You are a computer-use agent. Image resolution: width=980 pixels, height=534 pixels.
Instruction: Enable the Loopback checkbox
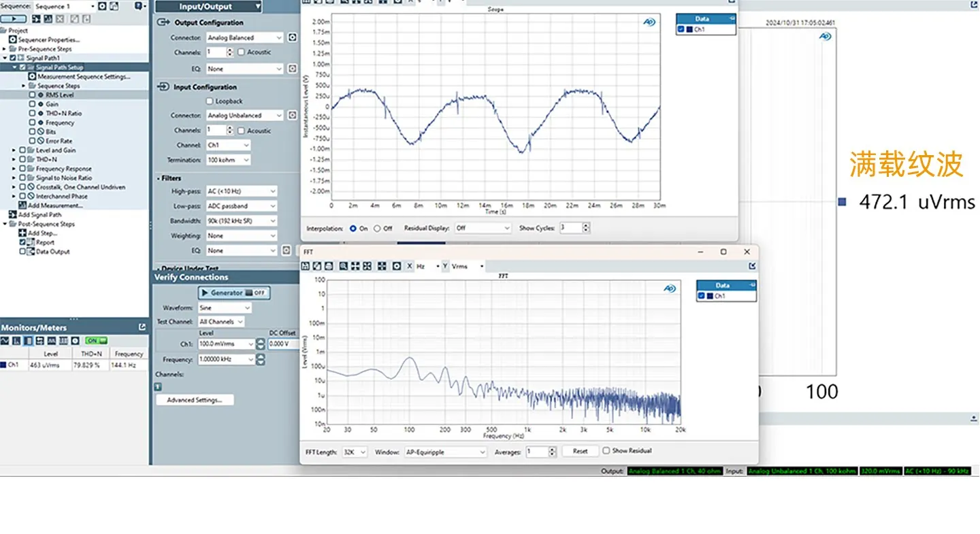click(x=210, y=101)
